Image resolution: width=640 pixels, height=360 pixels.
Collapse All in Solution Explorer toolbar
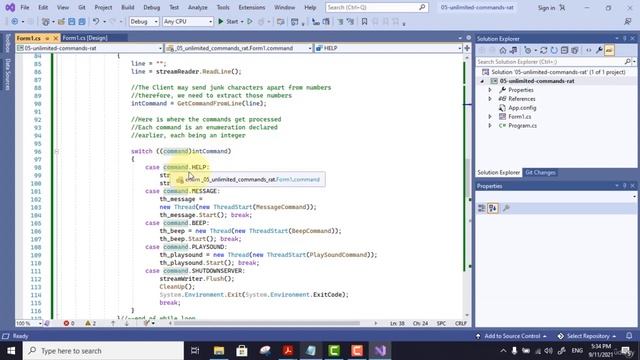564,51
